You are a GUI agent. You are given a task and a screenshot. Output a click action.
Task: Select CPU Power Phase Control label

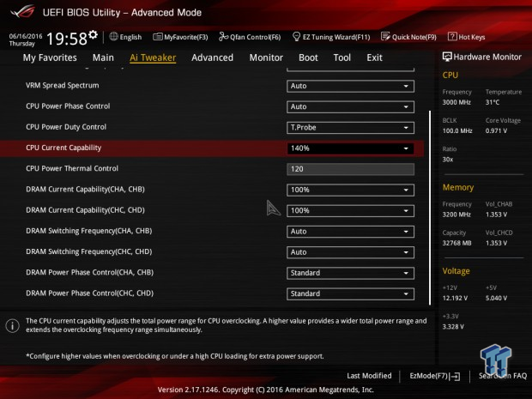tap(68, 106)
